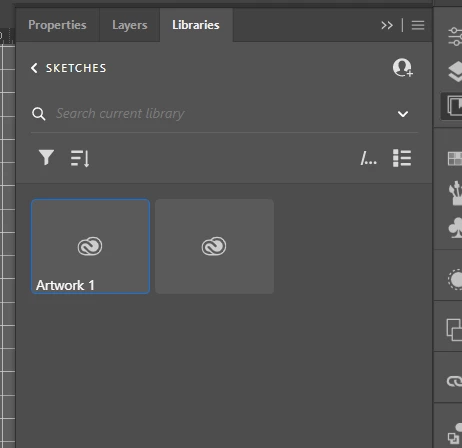The image size is (462, 448).
Task: Expand the search scope dropdown
Action: point(403,114)
